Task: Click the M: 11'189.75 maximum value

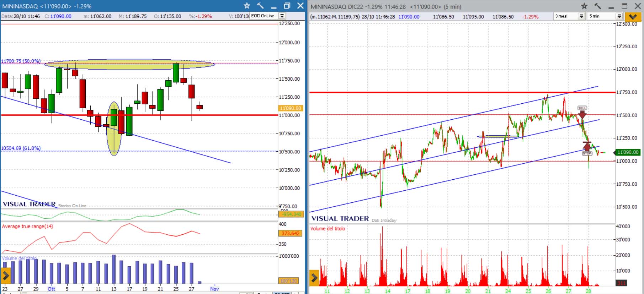Action: point(133,16)
